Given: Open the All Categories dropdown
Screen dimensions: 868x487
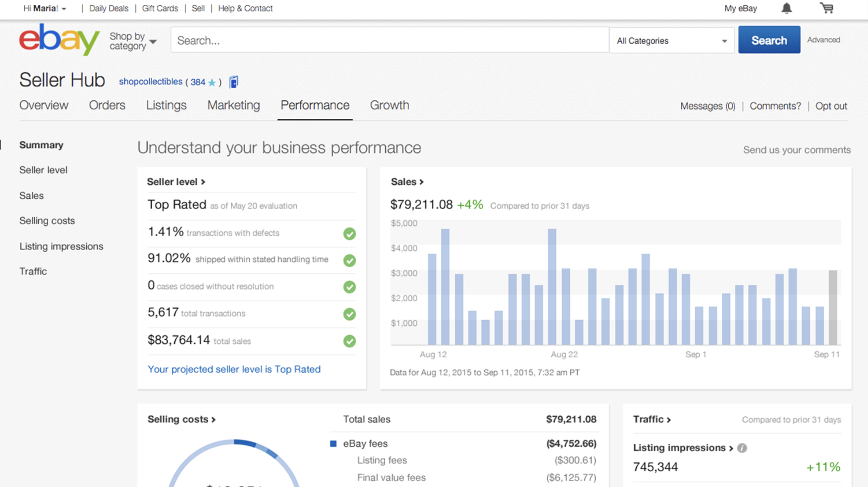Looking at the screenshot, I should tap(672, 41).
